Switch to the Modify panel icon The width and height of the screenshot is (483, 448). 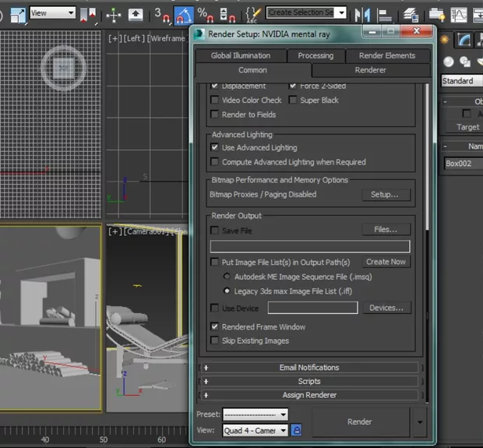(x=464, y=40)
